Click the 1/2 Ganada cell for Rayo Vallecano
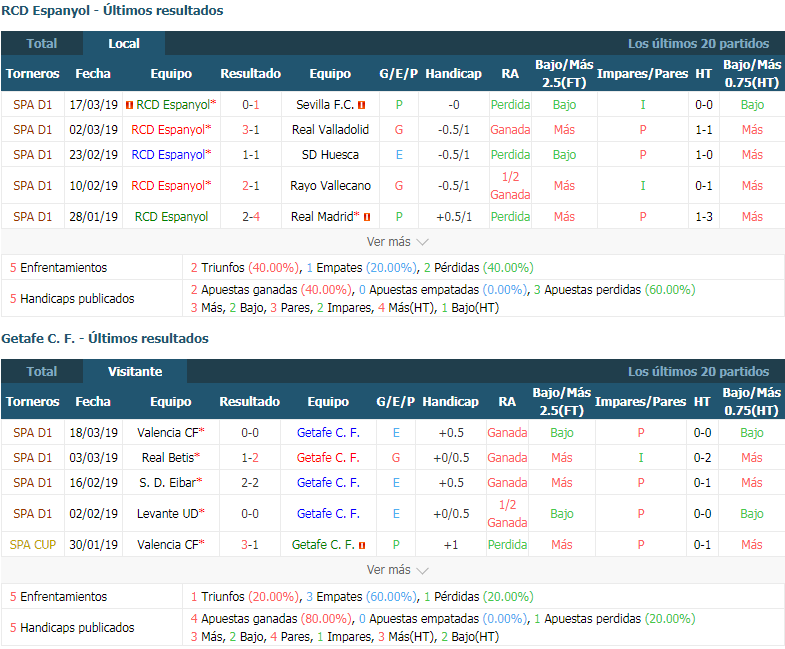785x649 pixels. point(510,186)
